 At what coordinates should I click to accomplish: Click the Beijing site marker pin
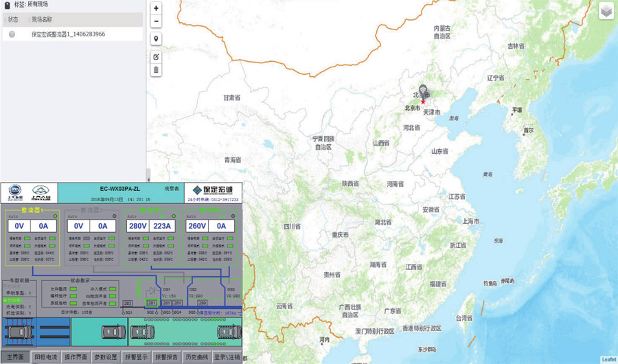point(422,91)
